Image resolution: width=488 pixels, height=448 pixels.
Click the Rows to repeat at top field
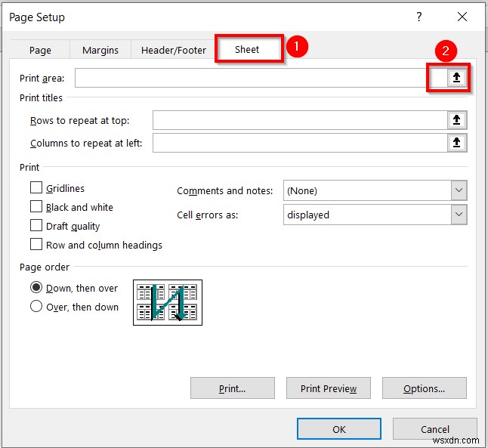point(300,120)
